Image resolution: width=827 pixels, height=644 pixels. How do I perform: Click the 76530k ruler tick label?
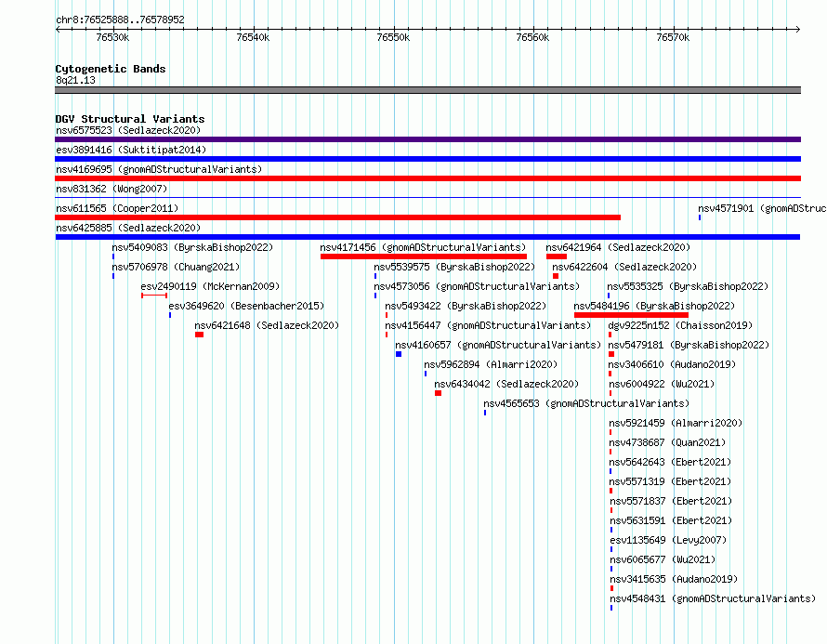[112, 37]
